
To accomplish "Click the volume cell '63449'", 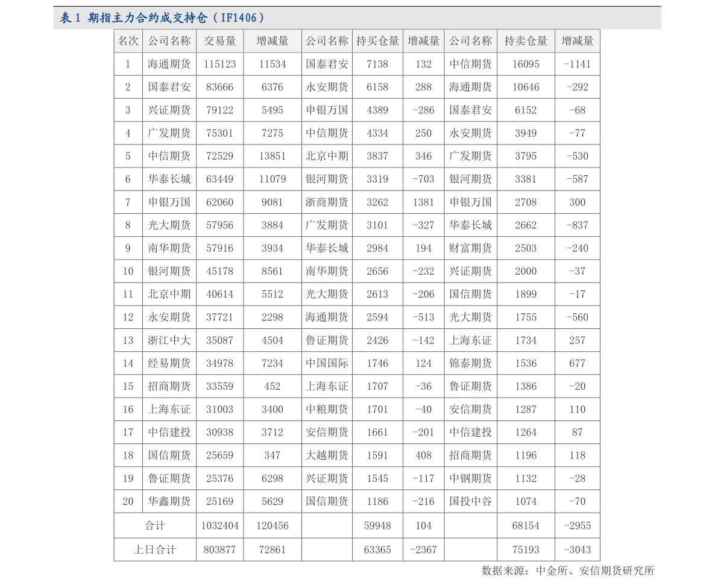I will click(220, 179).
